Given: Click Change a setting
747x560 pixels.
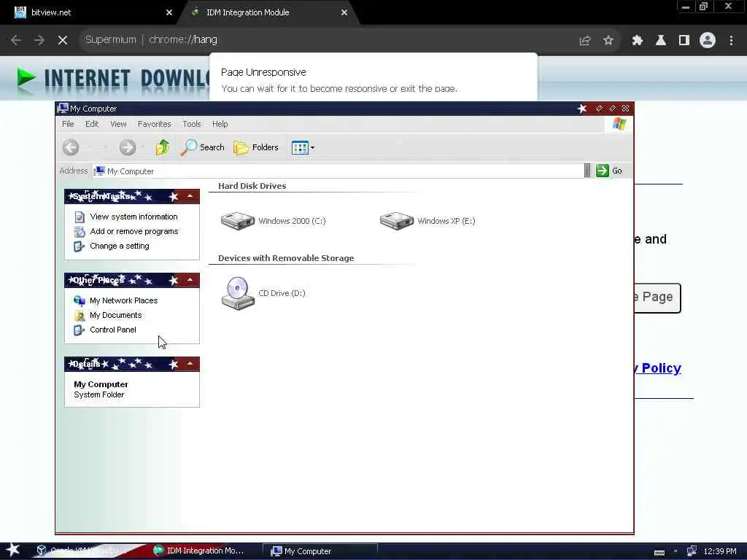Looking at the screenshot, I should (x=119, y=246).
